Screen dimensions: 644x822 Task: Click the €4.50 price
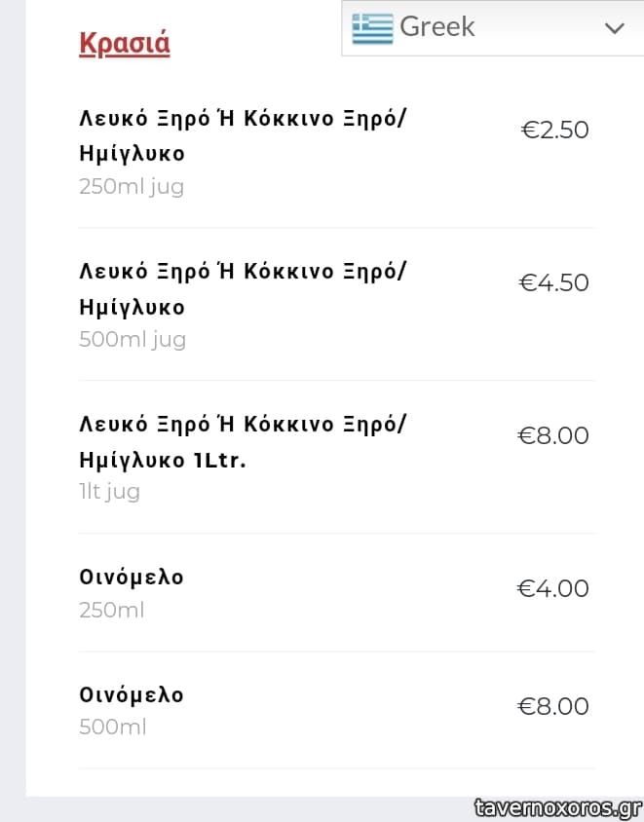point(554,282)
